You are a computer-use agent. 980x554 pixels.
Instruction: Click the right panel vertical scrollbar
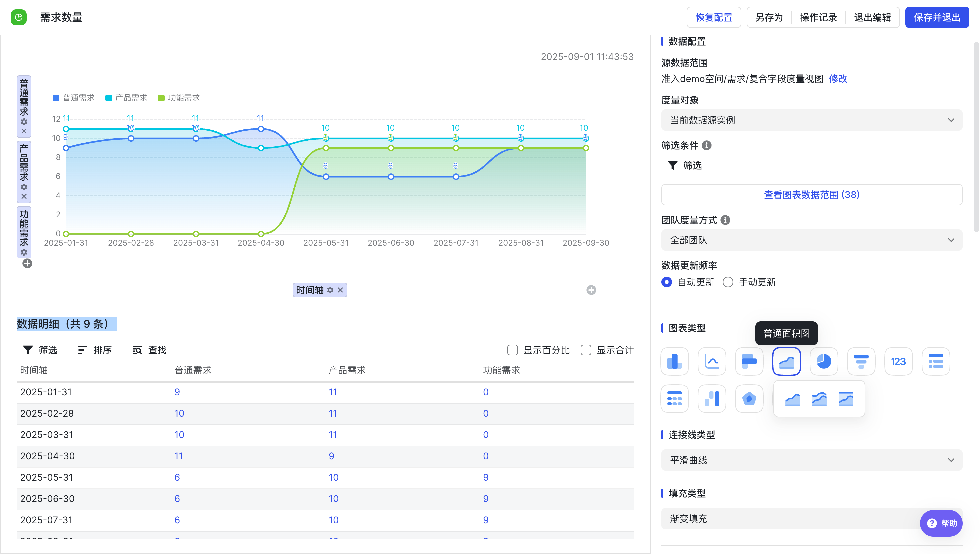976,137
